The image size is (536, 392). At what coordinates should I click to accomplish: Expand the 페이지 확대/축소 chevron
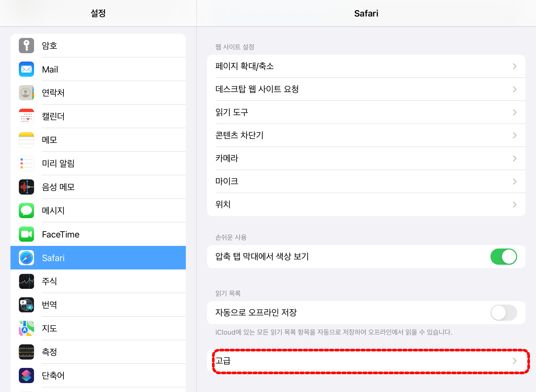pos(515,66)
